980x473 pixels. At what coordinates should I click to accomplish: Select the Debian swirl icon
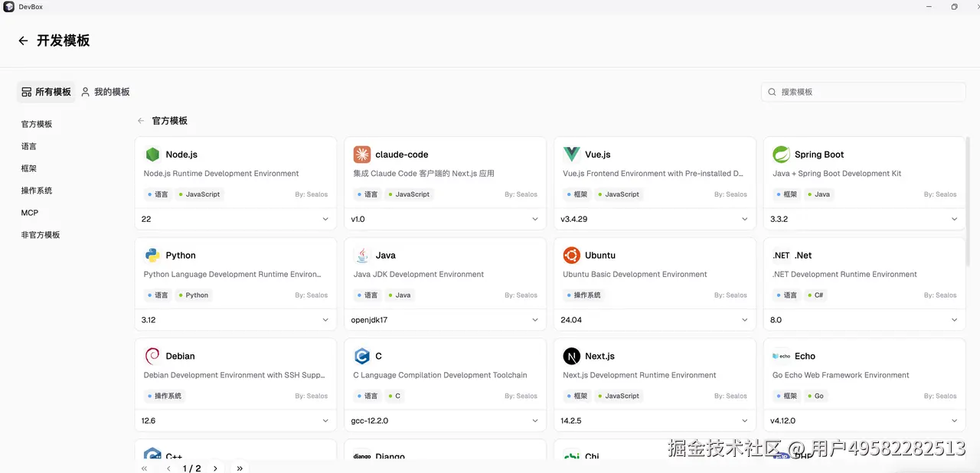152,356
